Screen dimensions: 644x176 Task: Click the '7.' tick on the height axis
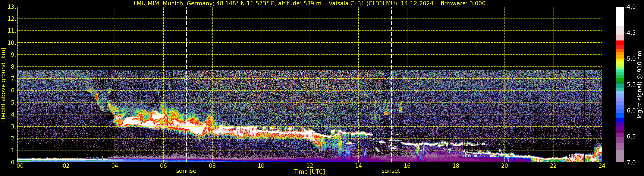pyautogui.click(x=13, y=79)
